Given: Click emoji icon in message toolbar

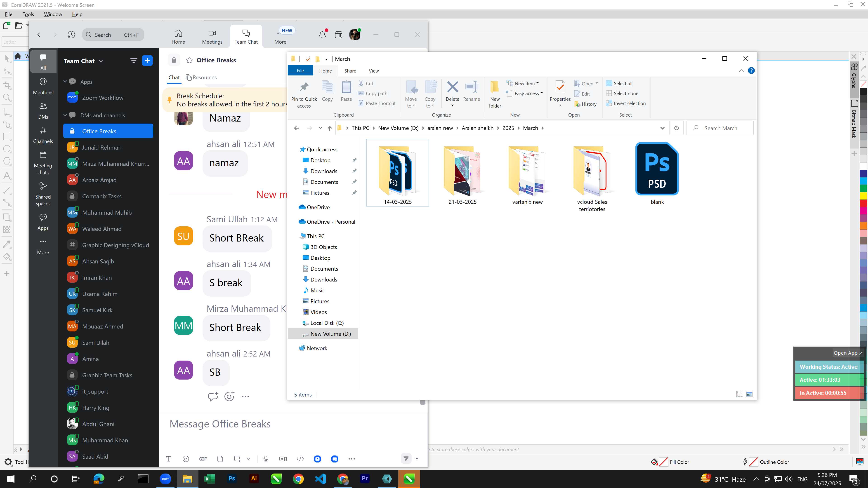Looking at the screenshot, I should click(186, 459).
